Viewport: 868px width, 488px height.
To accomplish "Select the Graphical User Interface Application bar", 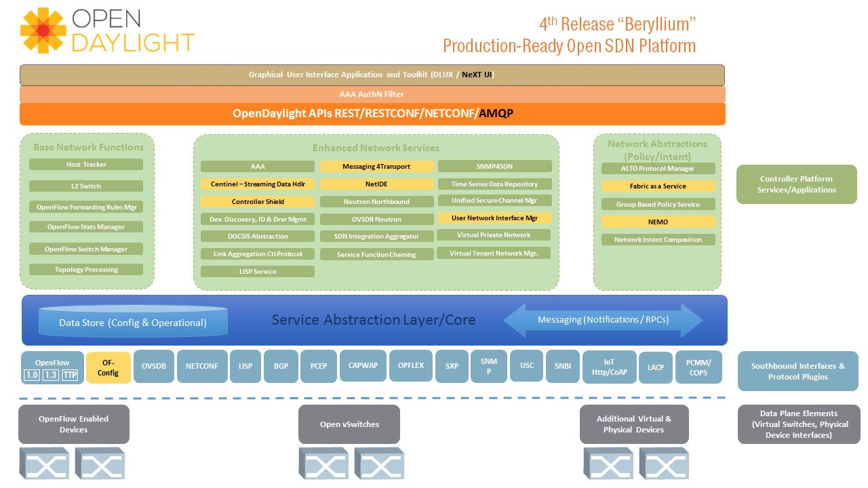I will click(372, 75).
